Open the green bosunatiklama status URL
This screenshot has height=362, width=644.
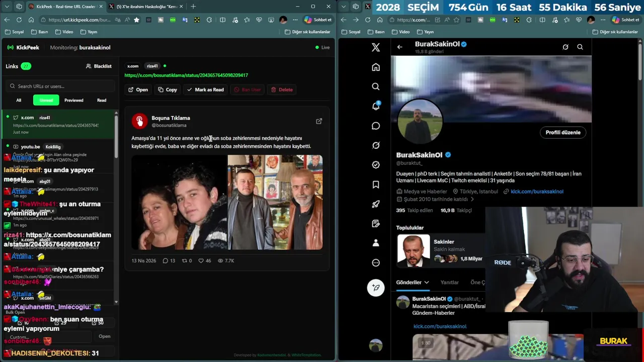click(x=186, y=75)
